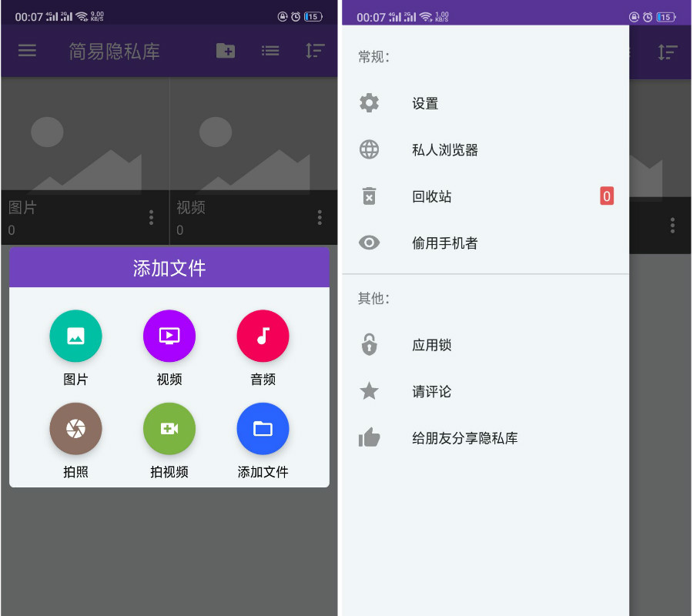Tap the new folder icon with plus sign

tap(226, 50)
